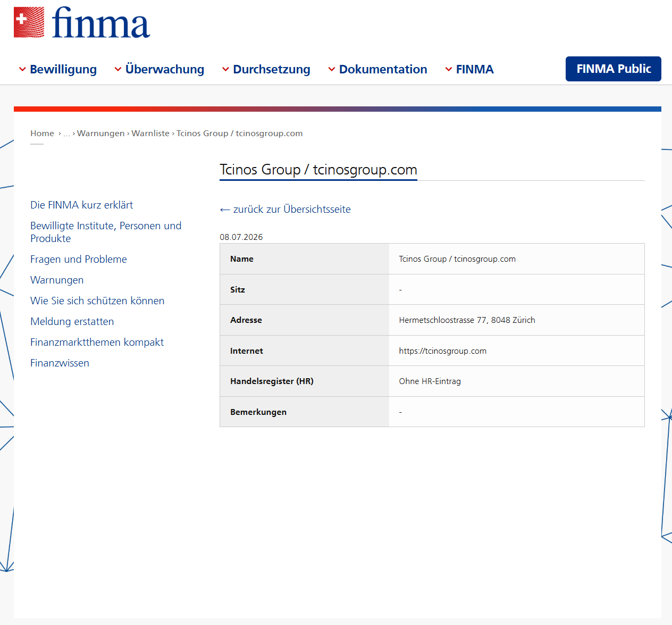The image size is (672, 625).
Task: Open Die FINMA kurz erklärt
Action: tap(81, 205)
